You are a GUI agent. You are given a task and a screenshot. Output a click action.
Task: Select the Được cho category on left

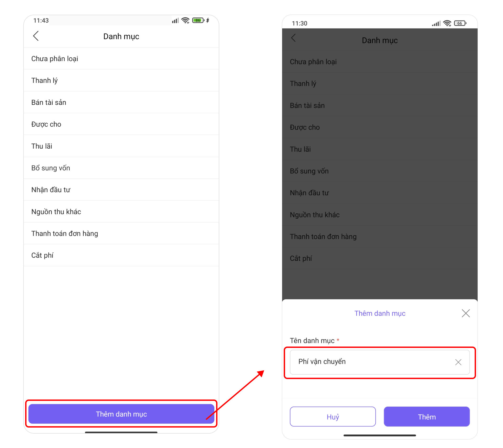[121, 124]
